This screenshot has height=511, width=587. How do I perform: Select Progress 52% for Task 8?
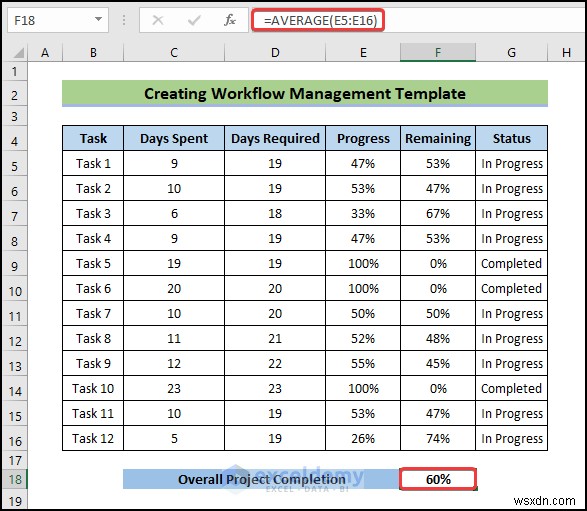tap(363, 338)
